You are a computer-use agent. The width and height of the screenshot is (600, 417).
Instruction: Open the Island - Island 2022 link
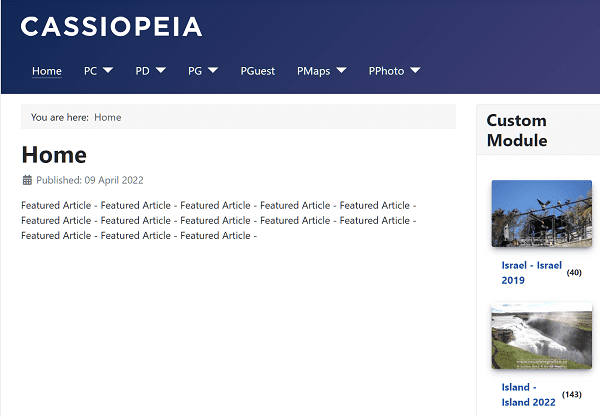coord(527,394)
